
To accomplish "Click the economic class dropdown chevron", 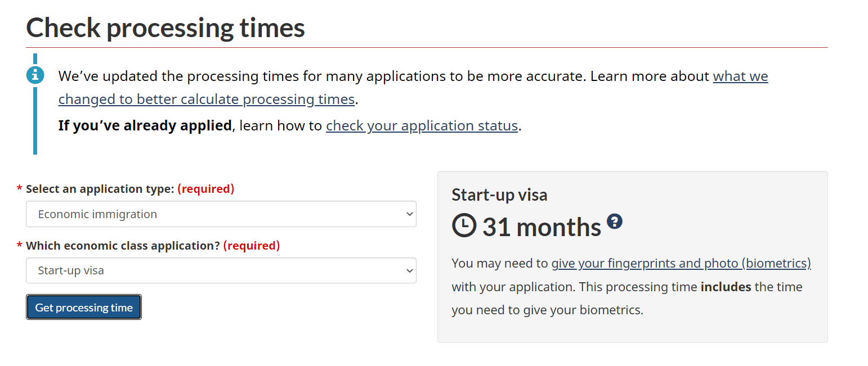I will [x=409, y=270].
